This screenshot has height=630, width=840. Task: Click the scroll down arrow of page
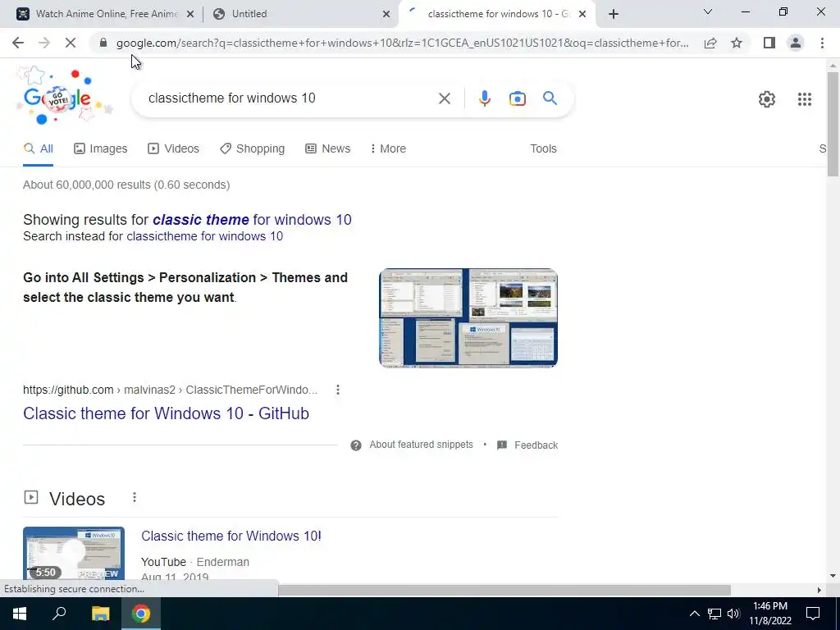833,576
